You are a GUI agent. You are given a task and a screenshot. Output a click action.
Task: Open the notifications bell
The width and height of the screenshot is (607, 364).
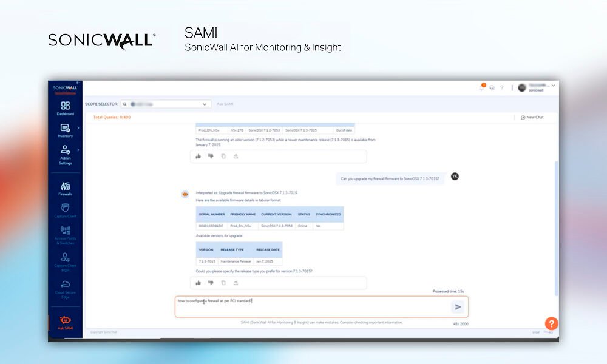pyautogui.click(x=481, y=87)
